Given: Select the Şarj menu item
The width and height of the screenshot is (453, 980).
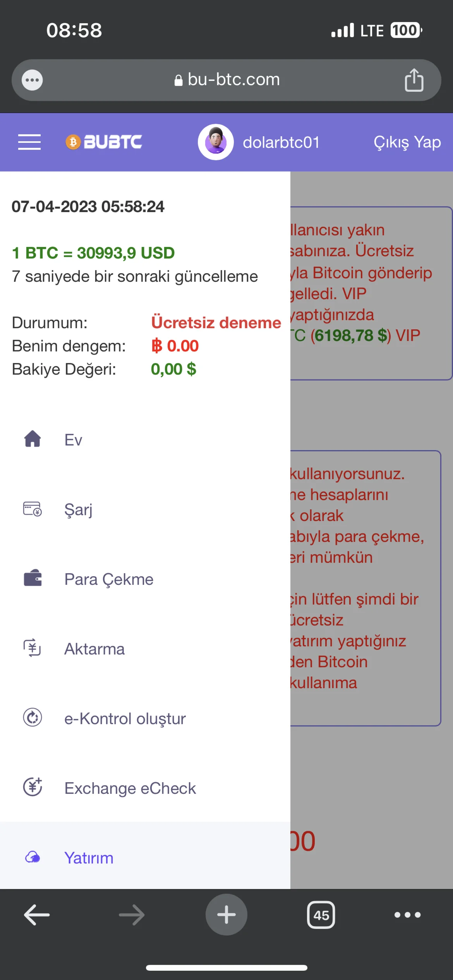Looking at the screenshot, I should pos(79,510).
